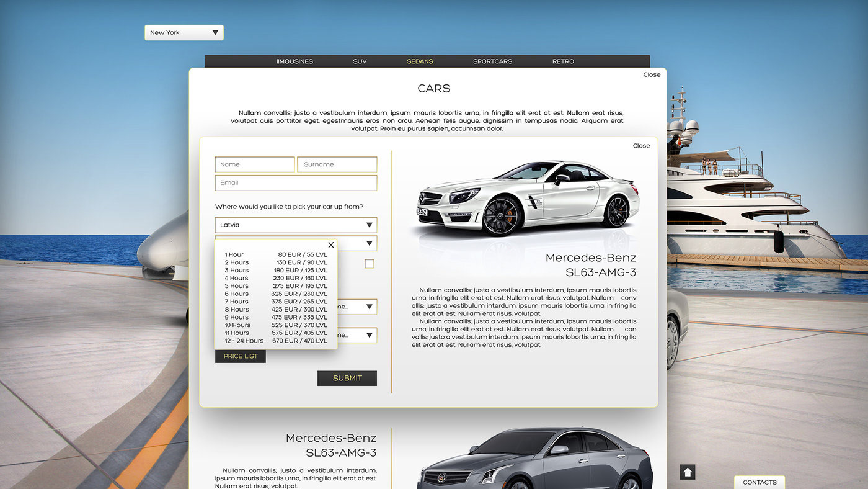The height and width of the screenshot is (489, 868).
Task: Select the SUV menu item
Action: pyautogui.click(x=360, y=61)
